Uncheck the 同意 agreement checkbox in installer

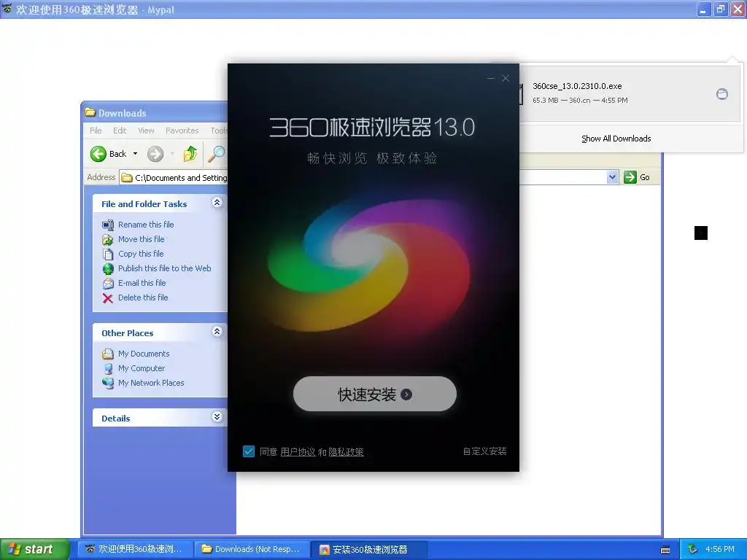[x=248, y=451]
